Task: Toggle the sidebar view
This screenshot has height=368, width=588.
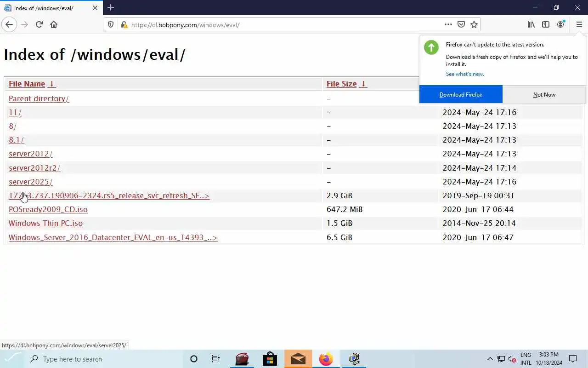Action: [546, 24]
